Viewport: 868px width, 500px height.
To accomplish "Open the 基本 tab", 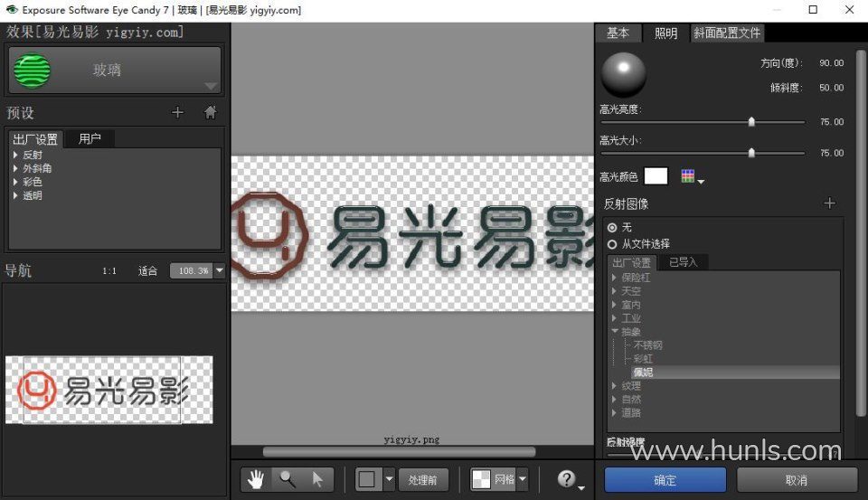I will (x=618, y=33).
